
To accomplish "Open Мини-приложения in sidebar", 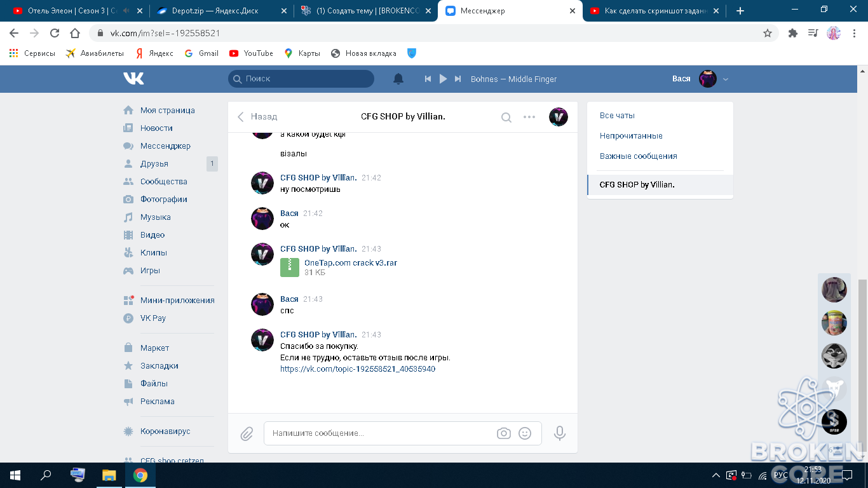I will 177,301.
